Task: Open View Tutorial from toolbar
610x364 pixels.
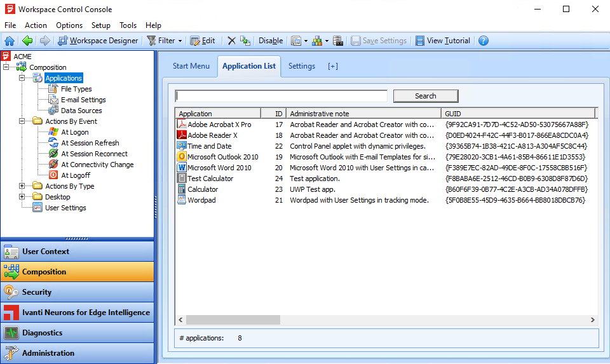Action: pos(443,41)
